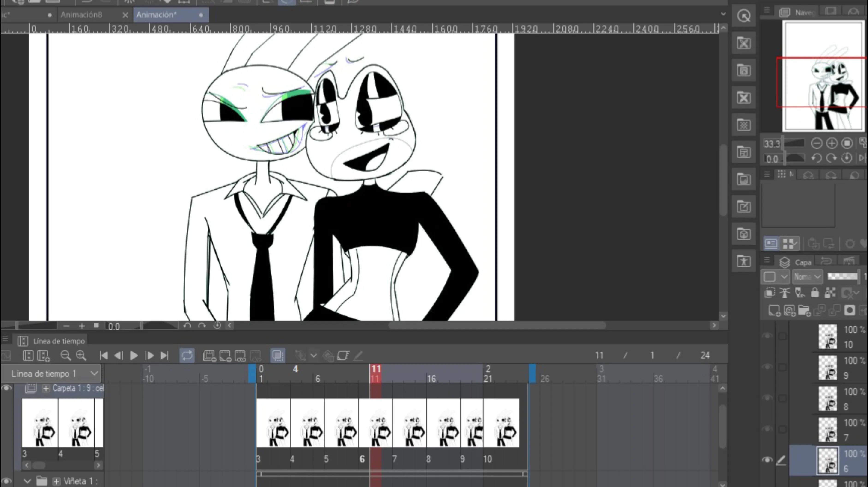Viewport: 868px width, 487px height.
Task: Set the layer as reference with the lighthouse icon
Action: tap(785, 293)
